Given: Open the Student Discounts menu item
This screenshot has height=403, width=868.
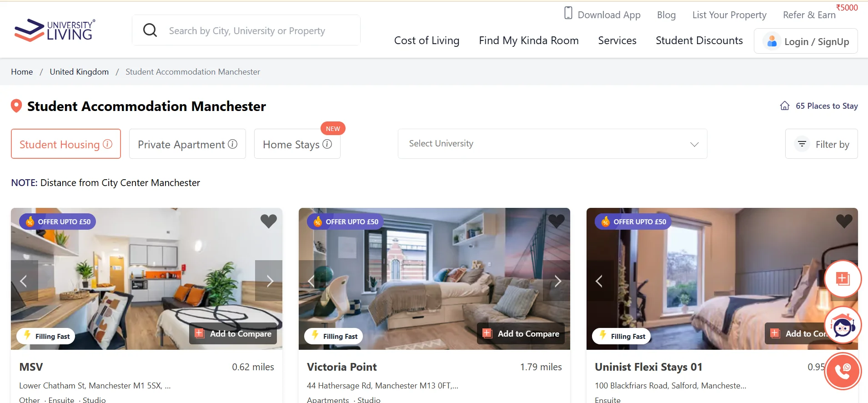Looking at the screenshot, I should pos(699,40).
